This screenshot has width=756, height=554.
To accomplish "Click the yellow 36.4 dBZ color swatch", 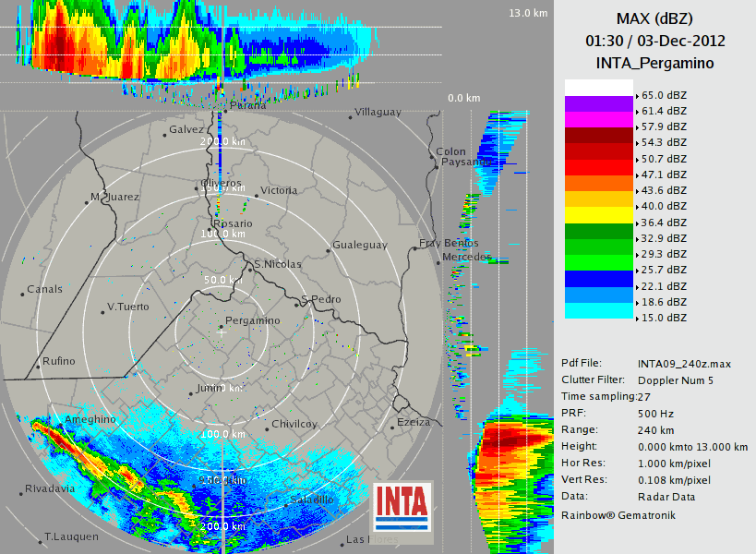I will click(x=598, y=215).
